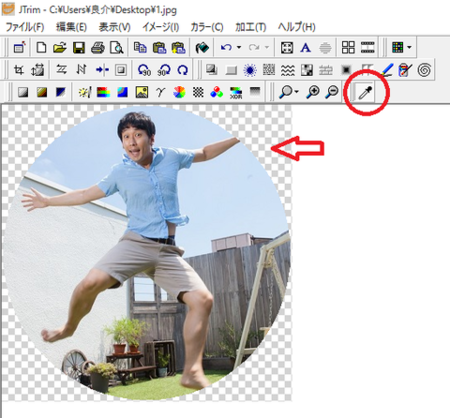This screenshot has width=450, height=418.
Task: Open the イメージ(I) menu
Action: tap(161, 27)
